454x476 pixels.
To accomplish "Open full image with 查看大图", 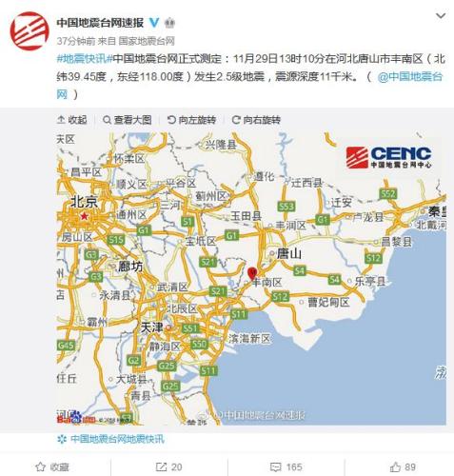I will 128,120.
